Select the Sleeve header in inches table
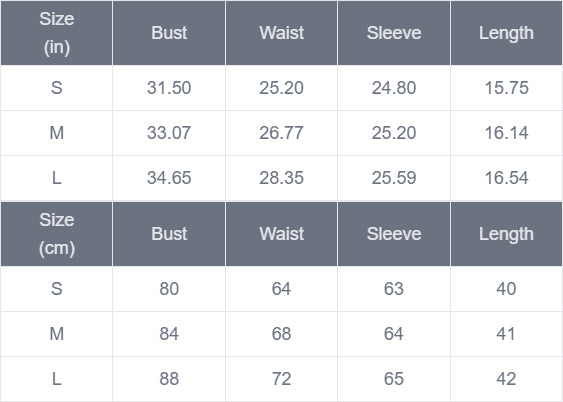This screenshot has width=563, height=402. (x=394, y=33)
